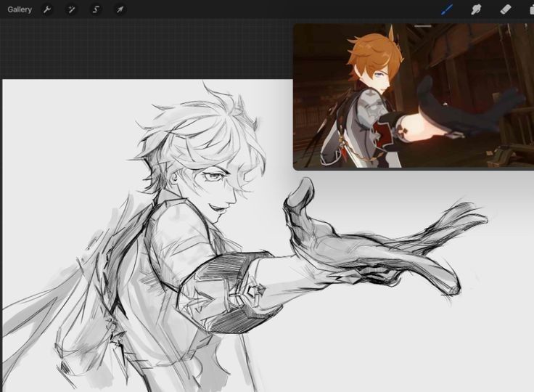534x392 pixels.
Task: Open the Gallery
Action: [x=20, y=9]
